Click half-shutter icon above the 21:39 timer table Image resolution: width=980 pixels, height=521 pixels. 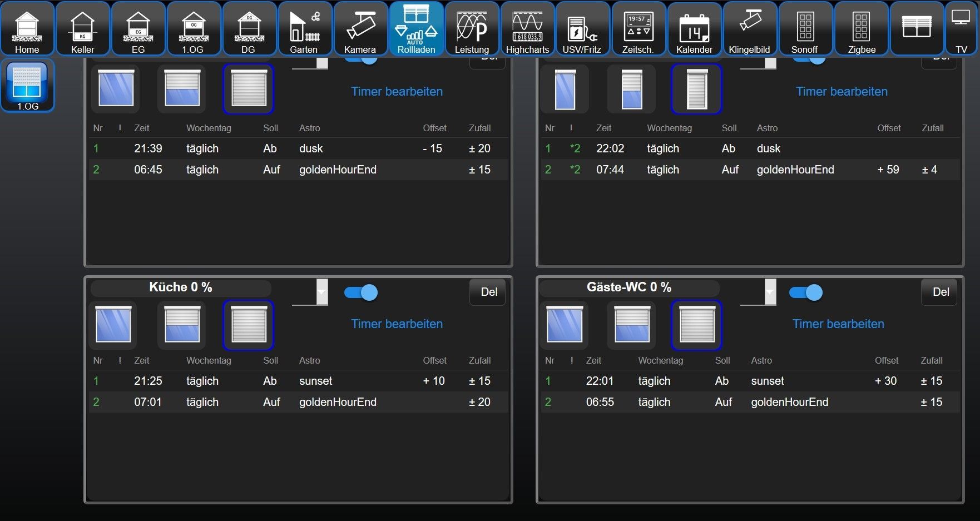click(x=182, y=89)
